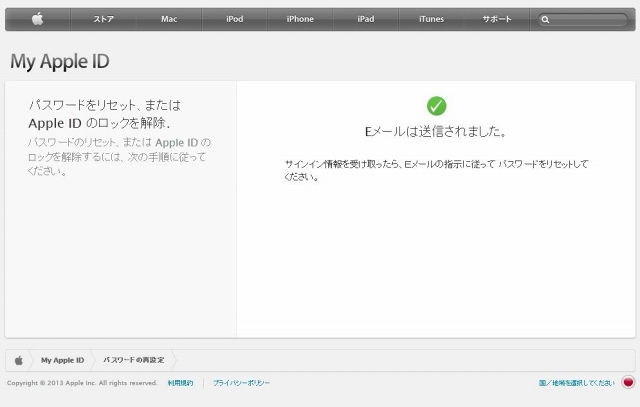Image resolution: width=640 pixels, height=407 pixels.
Task: Open the iPad navigation item
Action: tap(366, 19)
